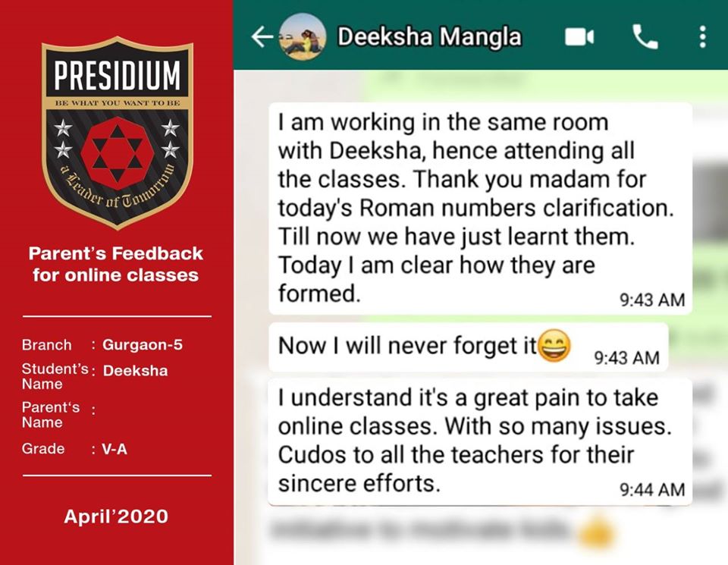Tap the back arrow in chat header

263,36
